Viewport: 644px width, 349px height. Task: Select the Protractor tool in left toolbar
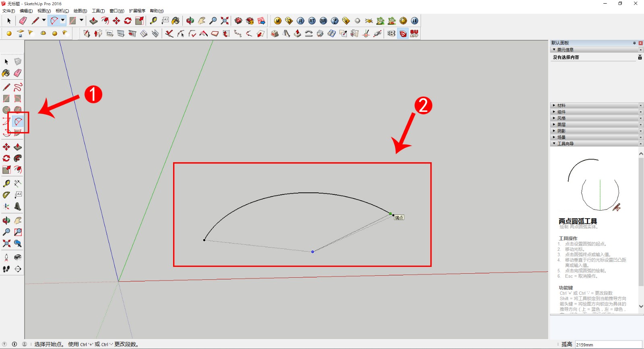pos(6,195)
